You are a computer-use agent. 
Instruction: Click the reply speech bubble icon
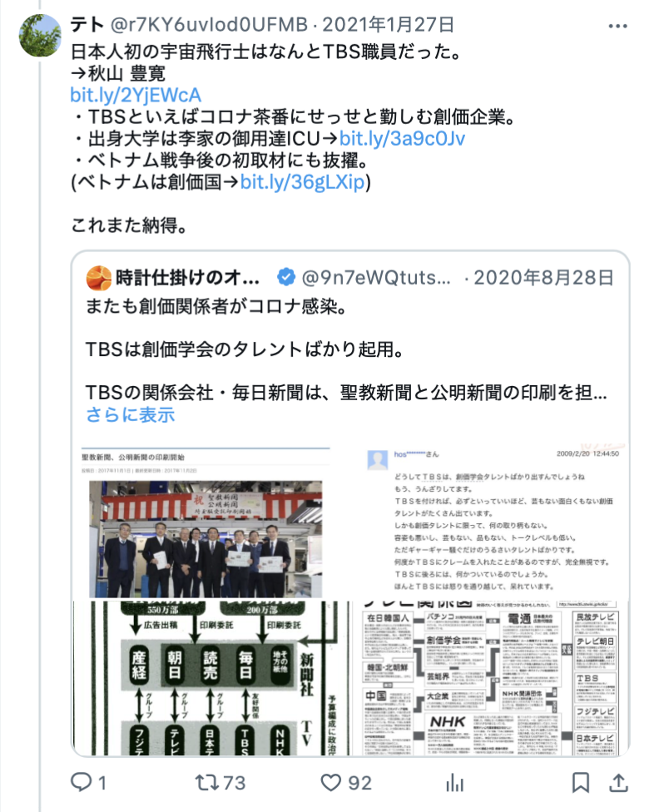point(82,782)
